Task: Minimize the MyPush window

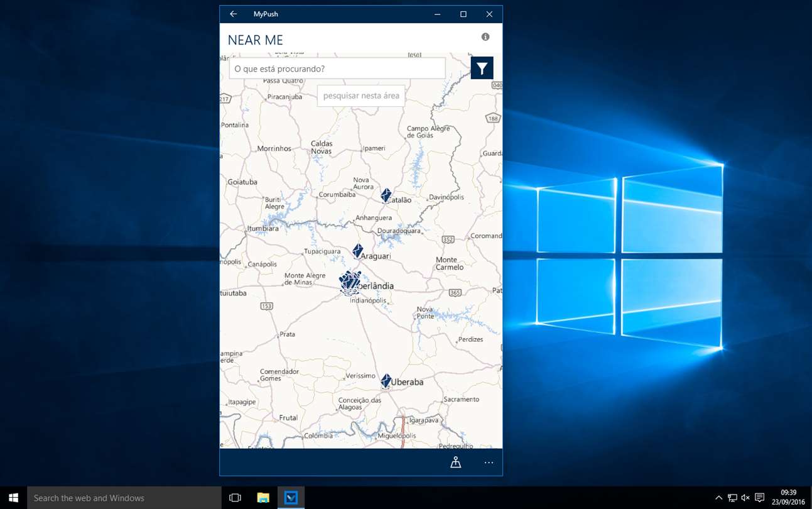Action: click(x=437, y=14)
